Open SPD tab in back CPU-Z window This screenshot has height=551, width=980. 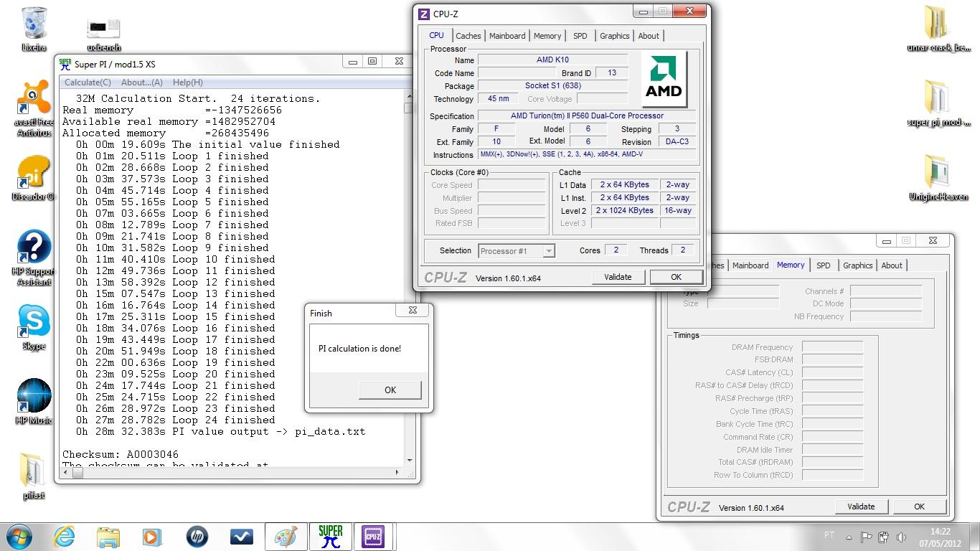[x=824, y=265]
